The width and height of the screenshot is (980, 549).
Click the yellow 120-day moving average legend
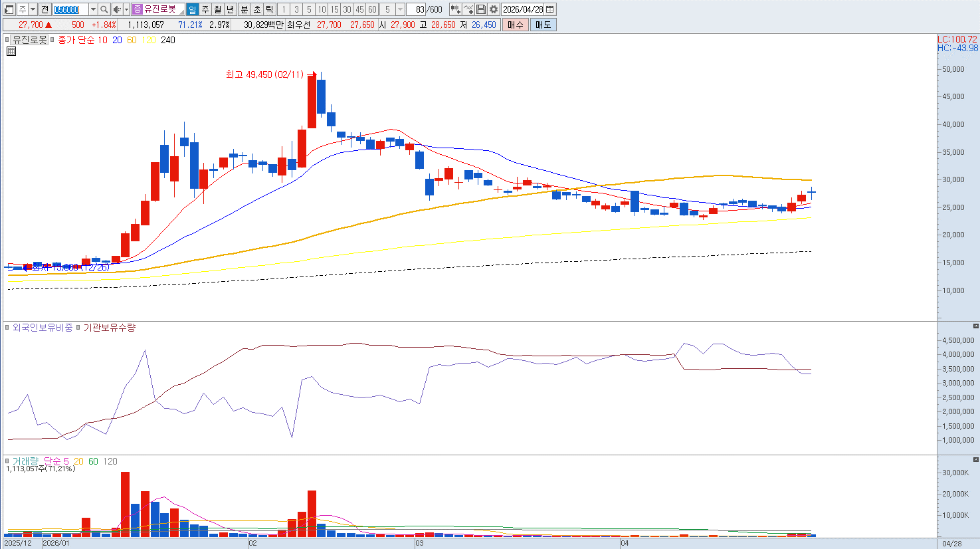click(x=149, y=40)
